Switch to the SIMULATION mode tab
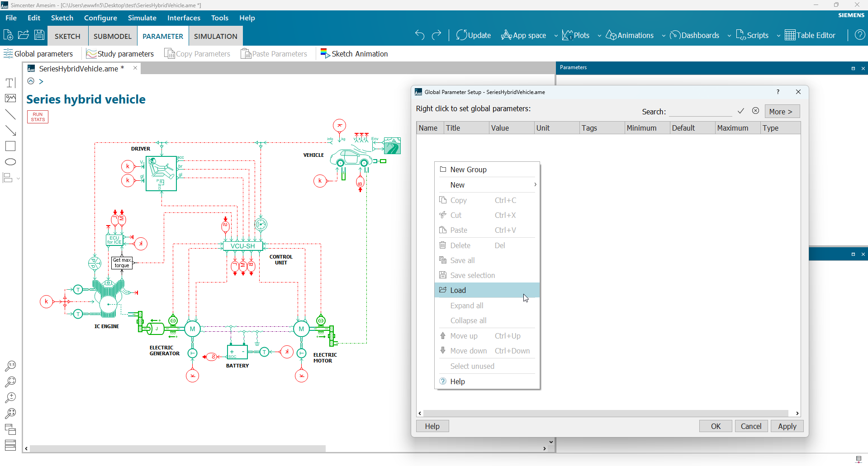 pyautogui.click(x=216, y=36)
